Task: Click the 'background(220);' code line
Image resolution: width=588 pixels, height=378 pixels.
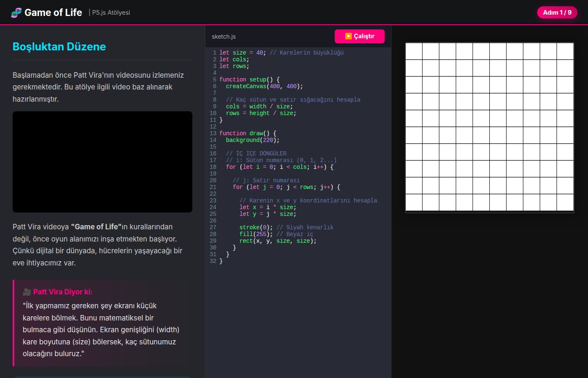Action: [253, 140]
